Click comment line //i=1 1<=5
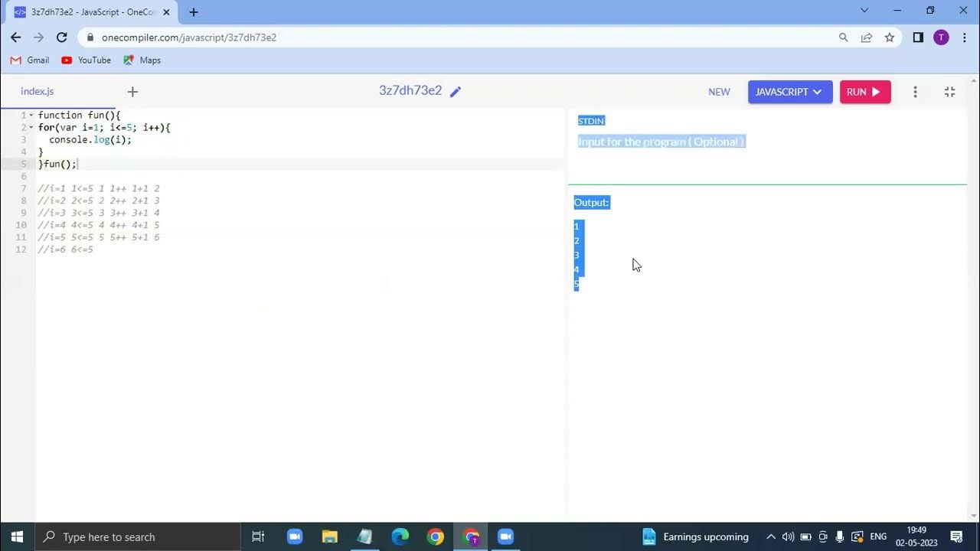Image resolution: width=980 pixels, height=551 pixels. point(99,188)
